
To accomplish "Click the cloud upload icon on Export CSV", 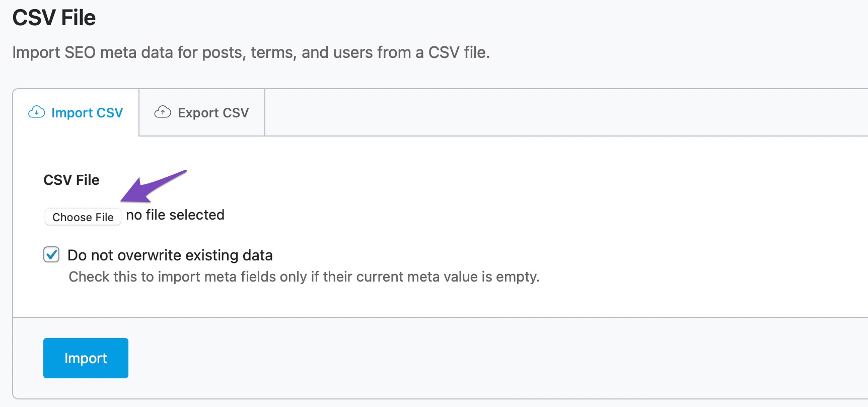I will 162,112.
